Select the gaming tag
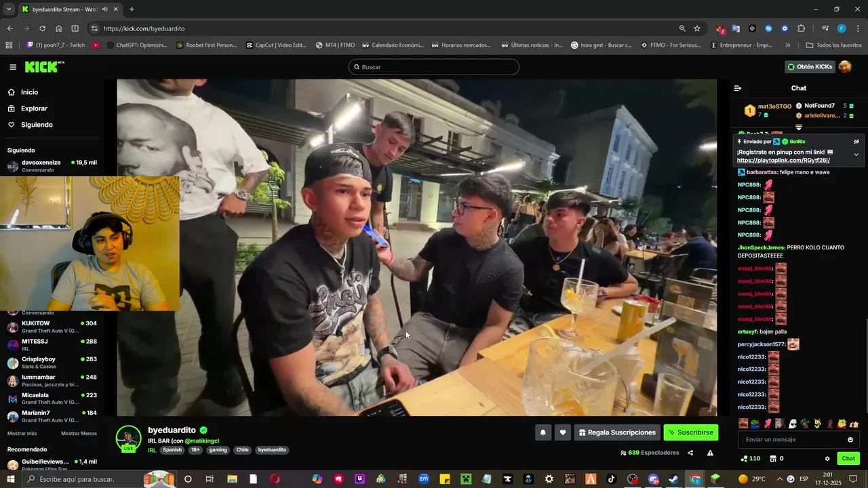This screenshot has height=488, width=868. click(218, 450)
